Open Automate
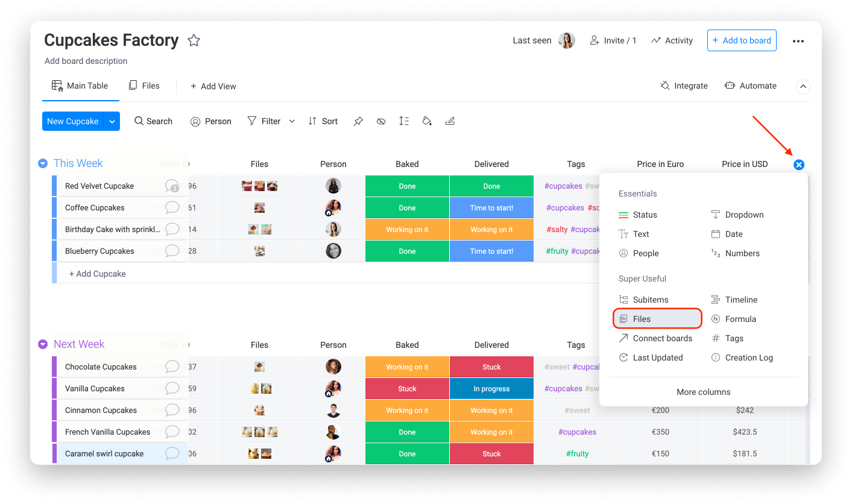Screen dimensions: 852x504 point(751,86)
